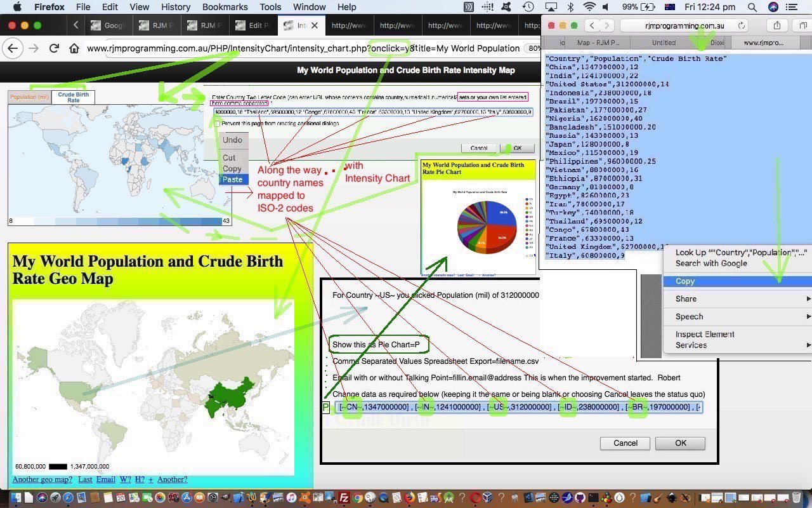Choose Copy in Safari context menu
The width and height of the screenshot is (812, 508).
(x=737, y=281)
